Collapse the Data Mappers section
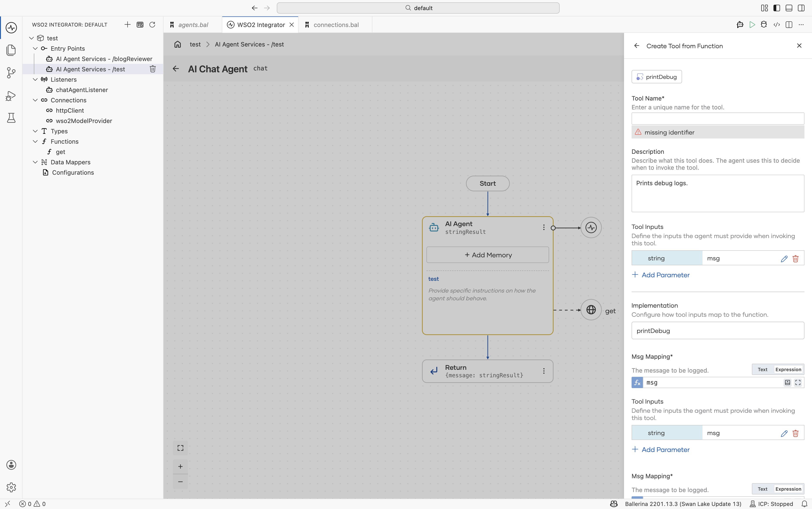Screen dimensions: 812x509 (x=35, y=162)
